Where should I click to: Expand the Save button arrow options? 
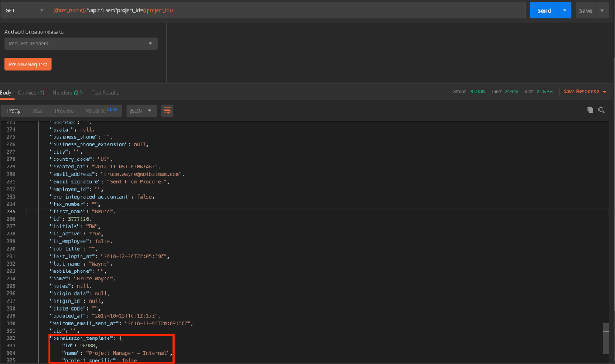602,10
